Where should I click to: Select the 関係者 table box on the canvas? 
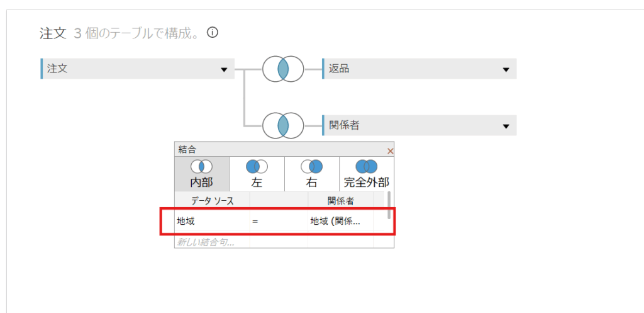coord(409,125)
